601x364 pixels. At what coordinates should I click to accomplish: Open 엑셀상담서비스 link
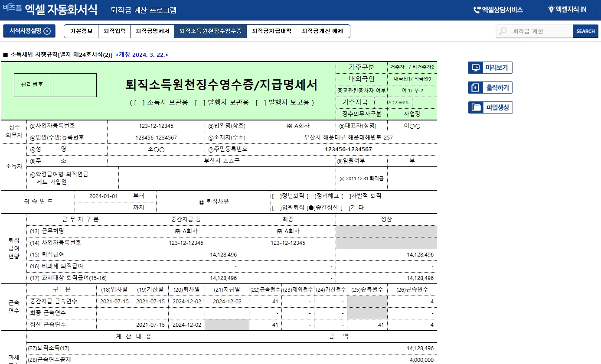(498, 10)
